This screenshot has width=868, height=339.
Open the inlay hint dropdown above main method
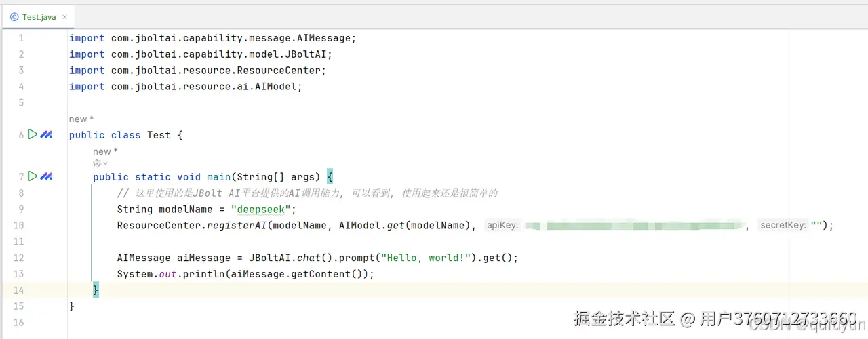[x=100, y=163]
